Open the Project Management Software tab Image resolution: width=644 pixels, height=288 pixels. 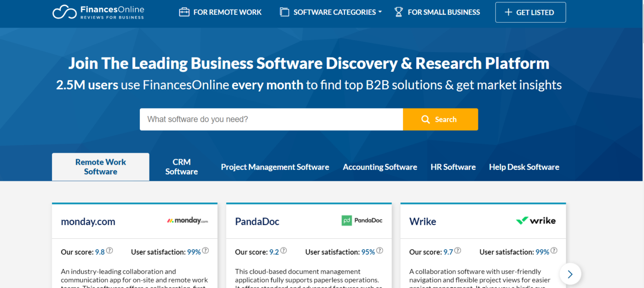pos(275,167)
